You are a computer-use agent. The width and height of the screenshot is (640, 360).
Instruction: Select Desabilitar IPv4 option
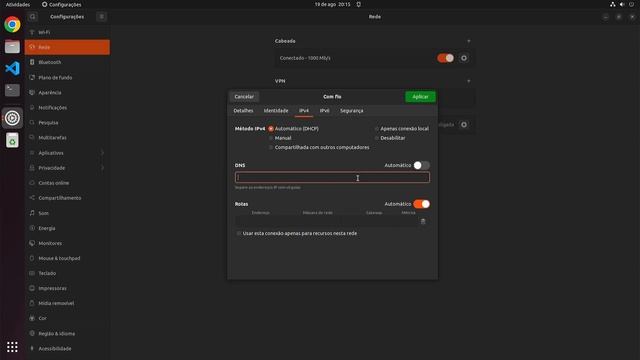[x=377, y=138]
